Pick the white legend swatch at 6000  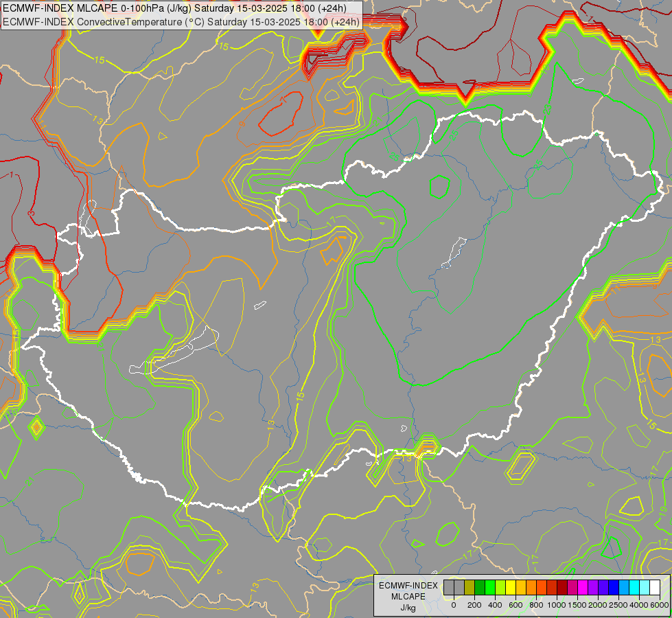pyautogui.click(x=655, y=587)
